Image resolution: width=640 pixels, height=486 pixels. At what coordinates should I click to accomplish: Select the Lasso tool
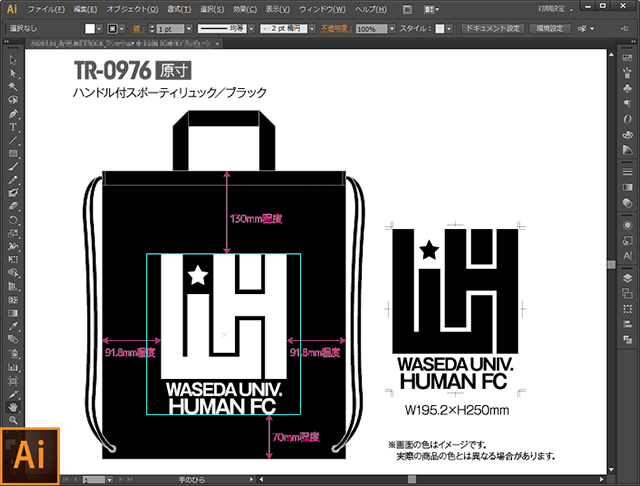[x=13, y=100]
